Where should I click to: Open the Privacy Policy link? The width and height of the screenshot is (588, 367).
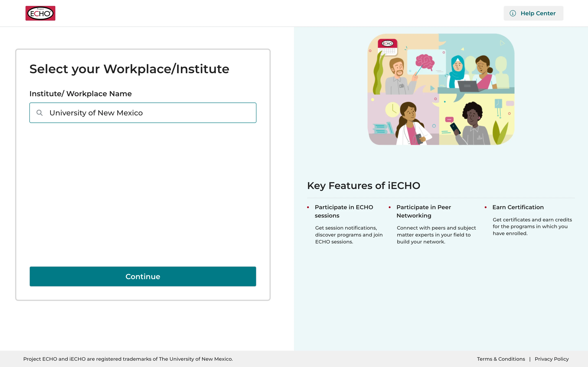pyautogui.click(x=551, y=359)
